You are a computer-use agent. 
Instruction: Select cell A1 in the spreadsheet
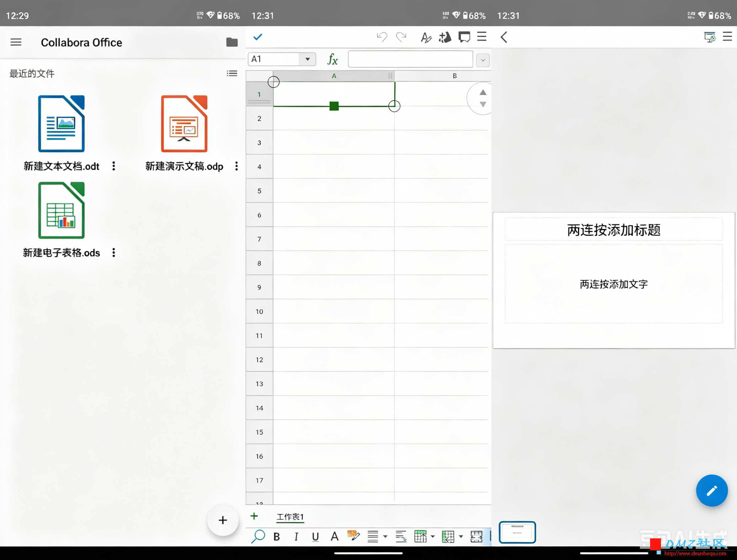334,94
